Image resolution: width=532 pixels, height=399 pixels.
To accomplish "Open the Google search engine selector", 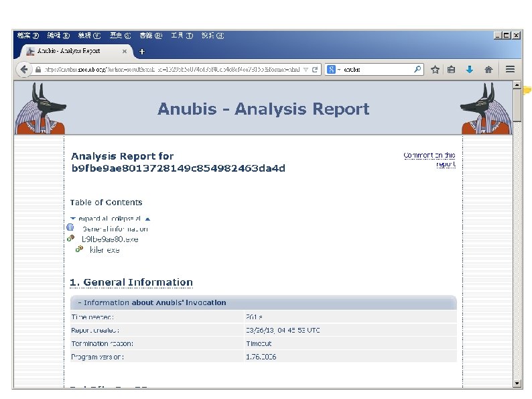I will tap(334, 70).
